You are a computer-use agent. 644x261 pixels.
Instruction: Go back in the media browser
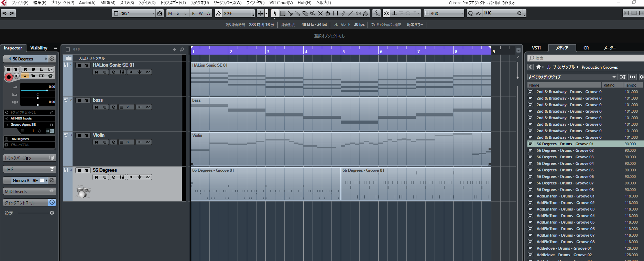(x=531, y=67)
